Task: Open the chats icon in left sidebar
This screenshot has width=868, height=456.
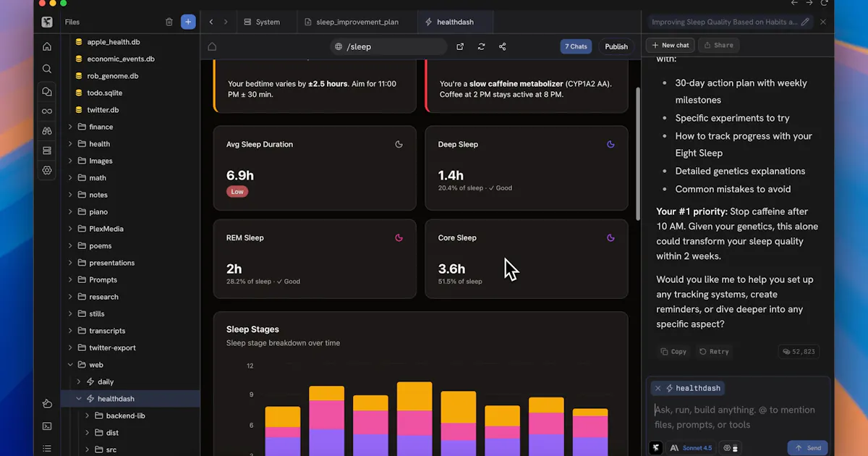Action: 47,92
